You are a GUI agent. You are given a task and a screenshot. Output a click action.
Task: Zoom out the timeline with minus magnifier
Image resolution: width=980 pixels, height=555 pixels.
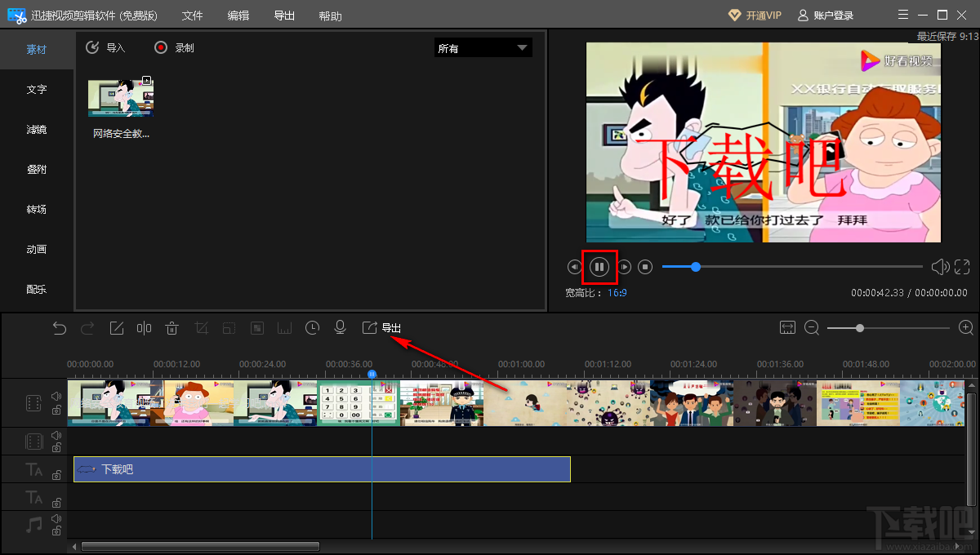coord(812,327)
